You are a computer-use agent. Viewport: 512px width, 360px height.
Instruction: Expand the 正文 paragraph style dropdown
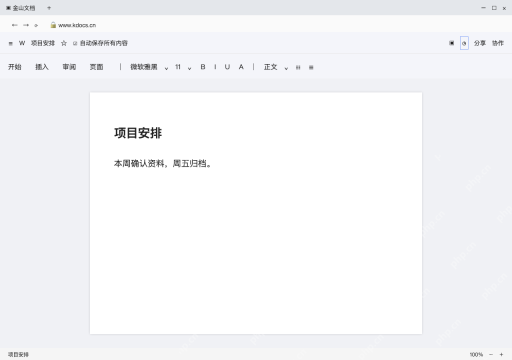(276, 67)
